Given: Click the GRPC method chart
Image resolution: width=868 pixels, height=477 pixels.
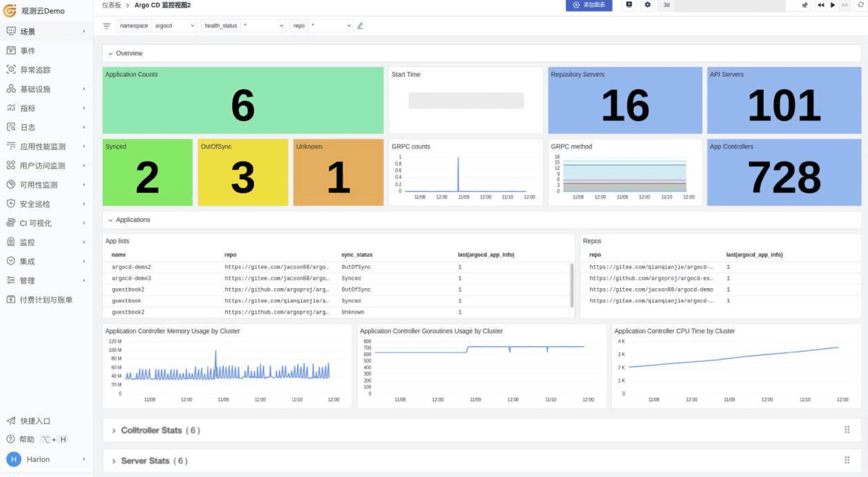Looking at the screenshot, I should [625, 172].
